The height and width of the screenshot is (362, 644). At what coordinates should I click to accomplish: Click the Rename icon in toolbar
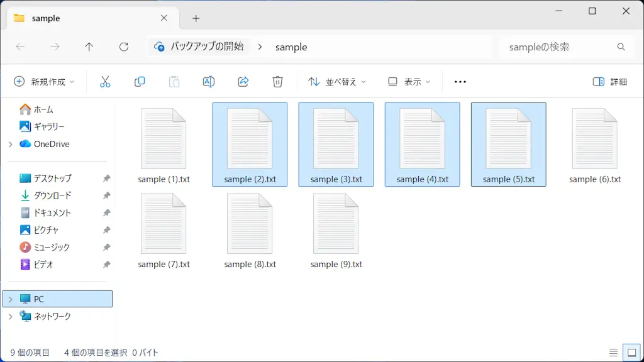pos(209,82)
